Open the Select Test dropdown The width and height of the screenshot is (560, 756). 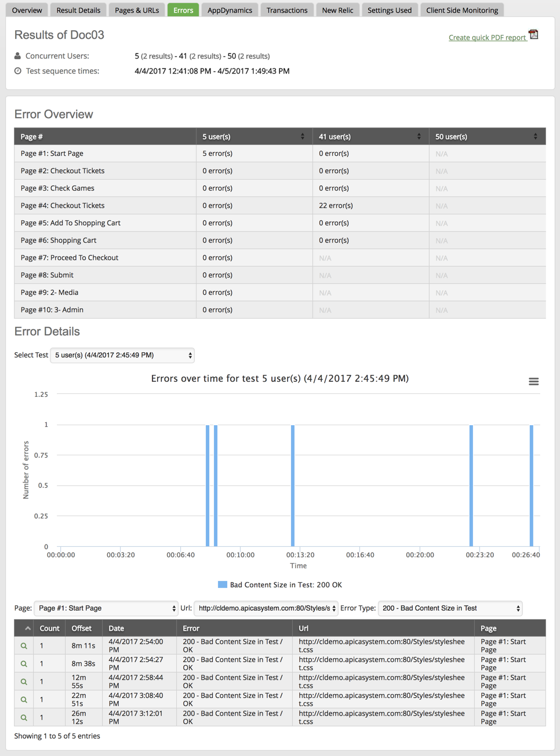tap(122, 355)
